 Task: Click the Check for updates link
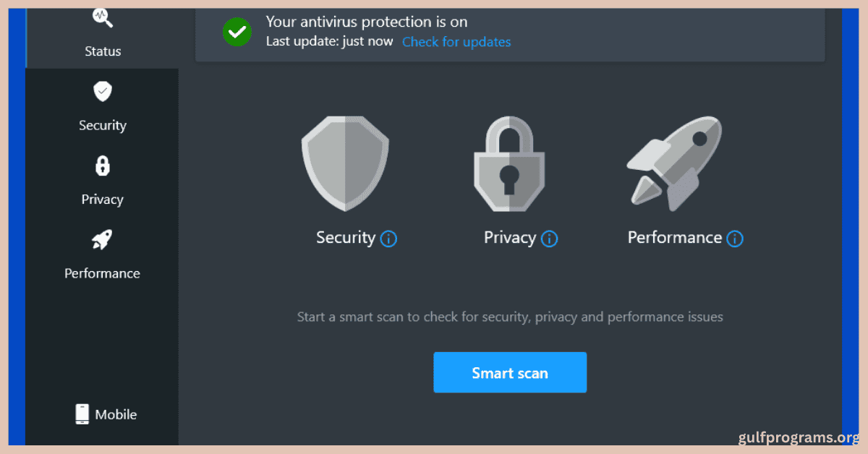point(456,42)
